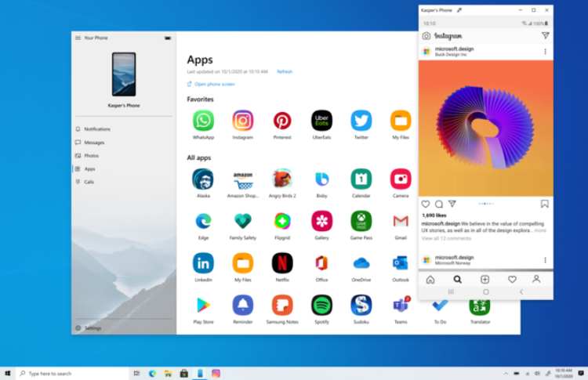Open File Explorer from taskbar

[x=168, y=373]
